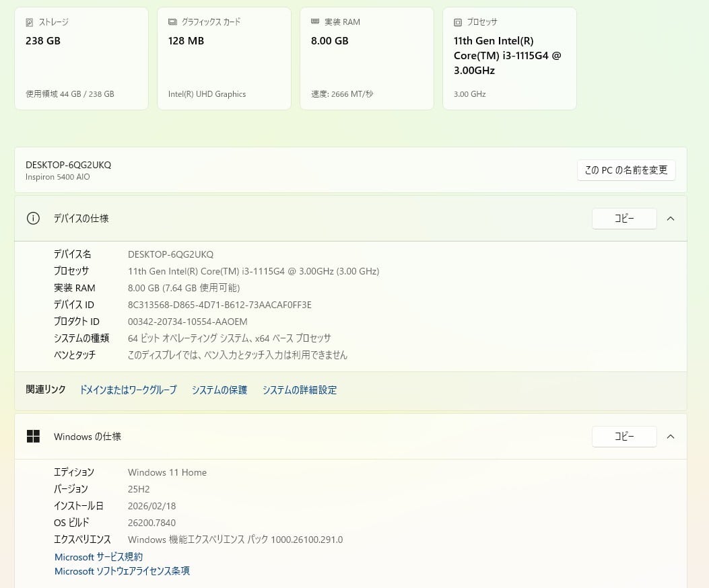Image resolution: width=709 pixels, height=588 pixels.
Task: Copy Windows specs with the コピー button
Action: (x=624, y=437)
